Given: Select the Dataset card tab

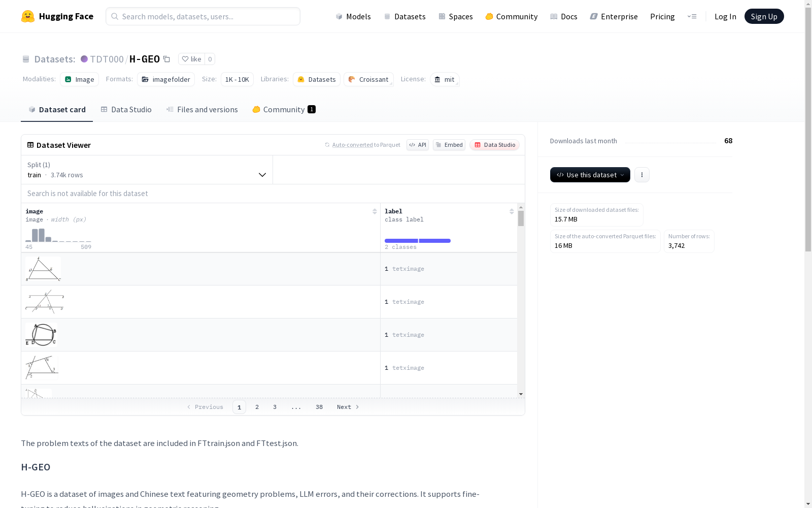Looking at the screenshot, I should click(57, 110).
